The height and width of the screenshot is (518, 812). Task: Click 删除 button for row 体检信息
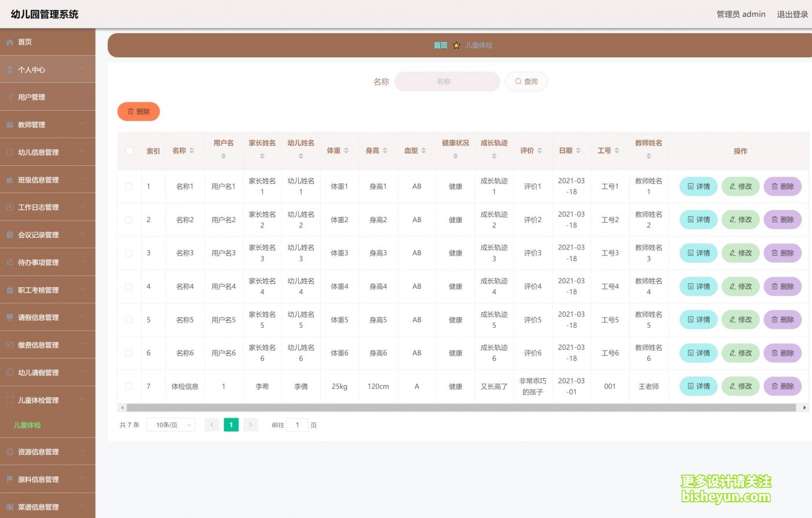click(x=782, y=386)
